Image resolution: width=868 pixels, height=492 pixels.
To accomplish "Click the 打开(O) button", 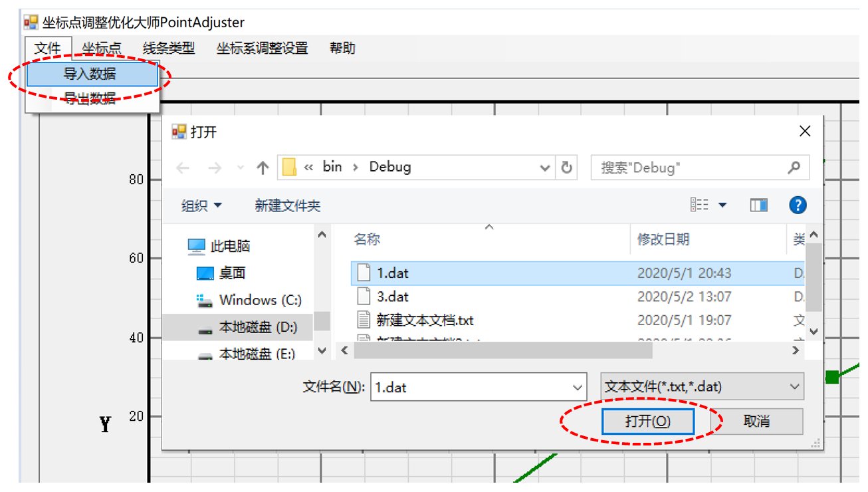I will tap(648, 422).
